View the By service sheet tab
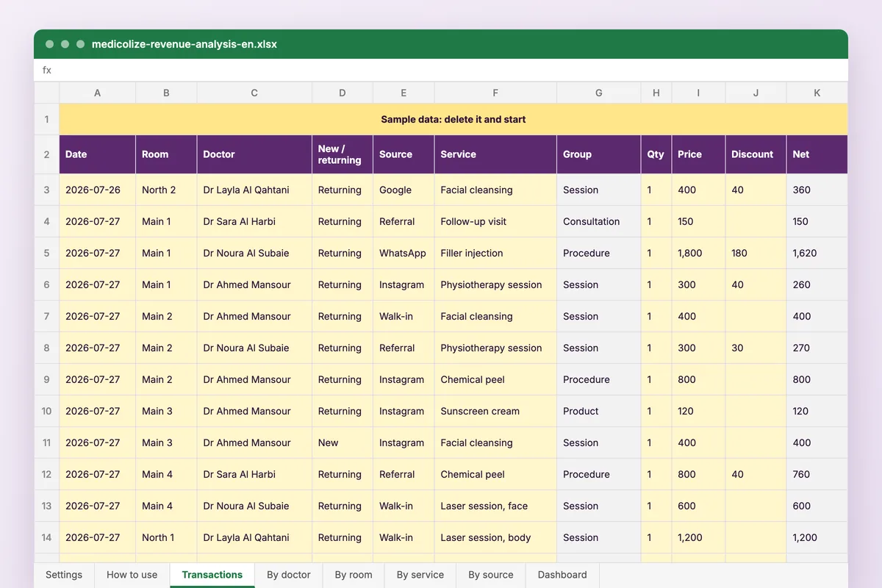The height and width of the screenshot is (588, 882). point(420,575)
